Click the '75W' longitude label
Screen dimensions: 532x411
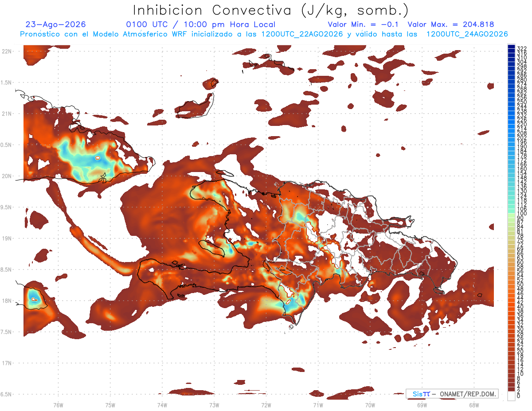(110, 405)
